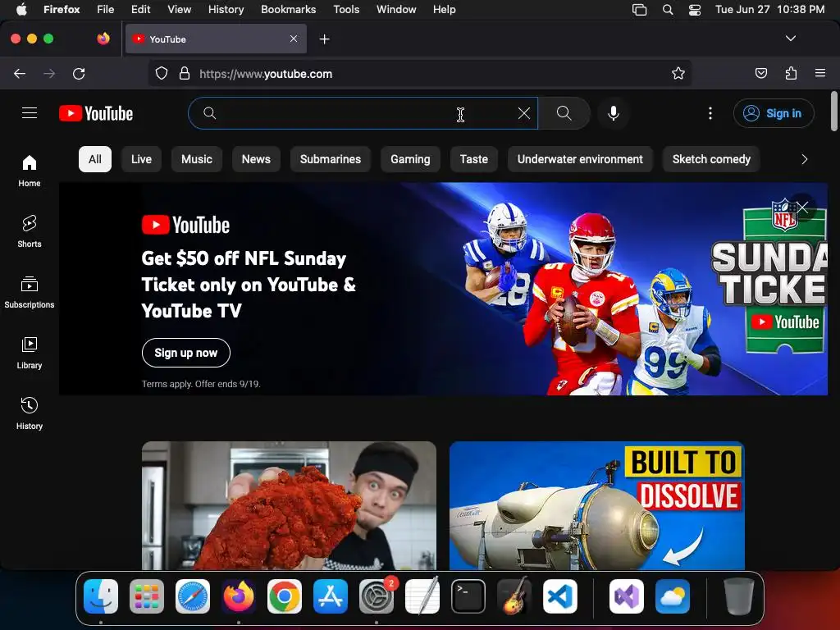Open the History menu

click(x=226, y=9)
